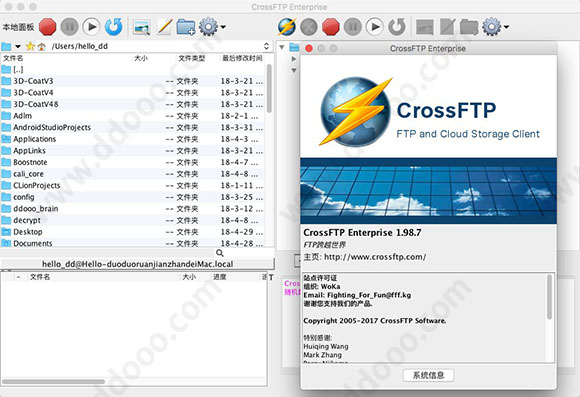Open the local panel gear settings dropdown
The width and height of the screenshot is (580, 397).
(212, 27)
